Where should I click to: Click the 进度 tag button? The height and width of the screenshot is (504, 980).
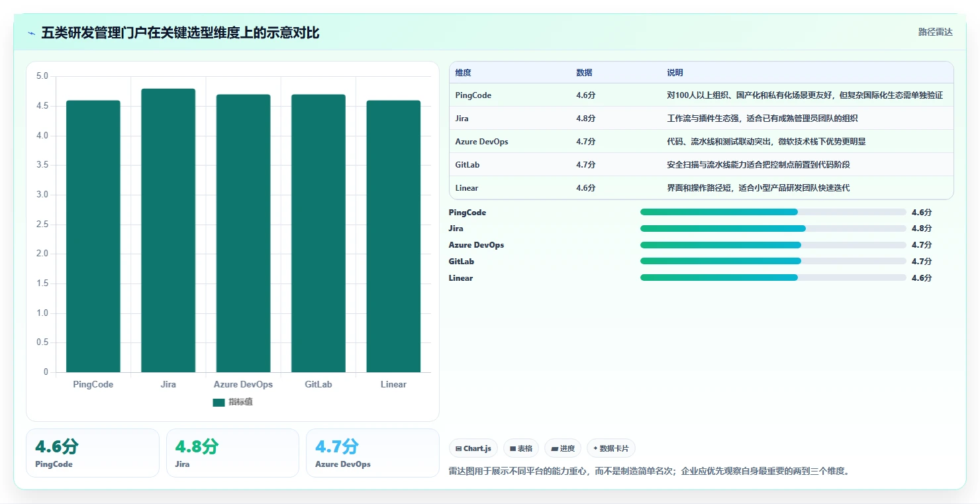[563, 448]
